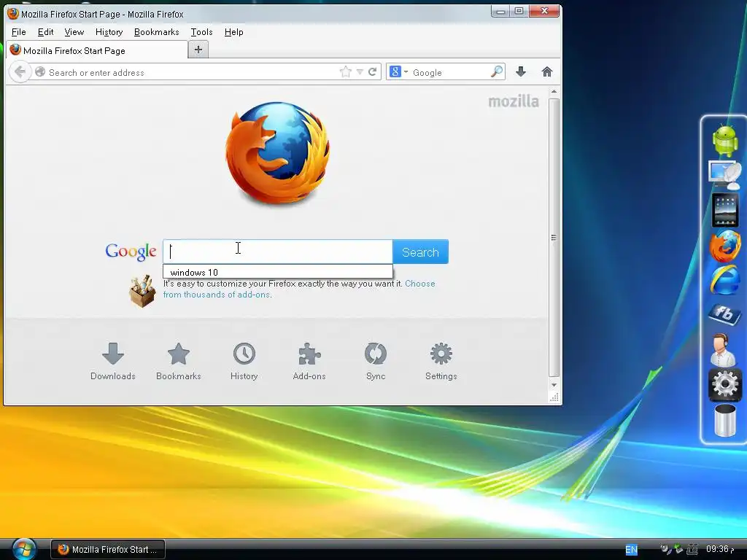The width and height of the screenshot is (747, 560).
Task: Open Settings gear on start page
Action: (441, 362)
